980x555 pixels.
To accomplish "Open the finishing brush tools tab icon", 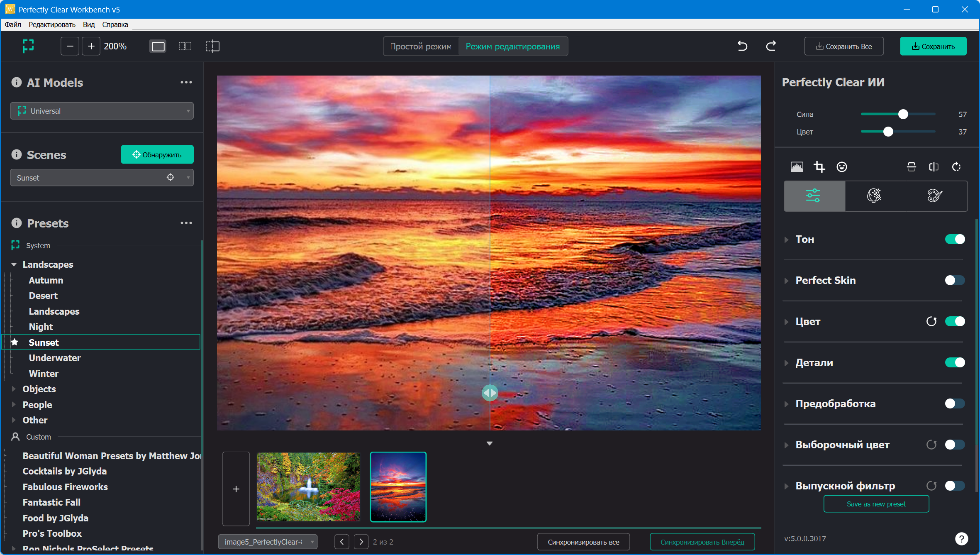I will click(934, 196).
